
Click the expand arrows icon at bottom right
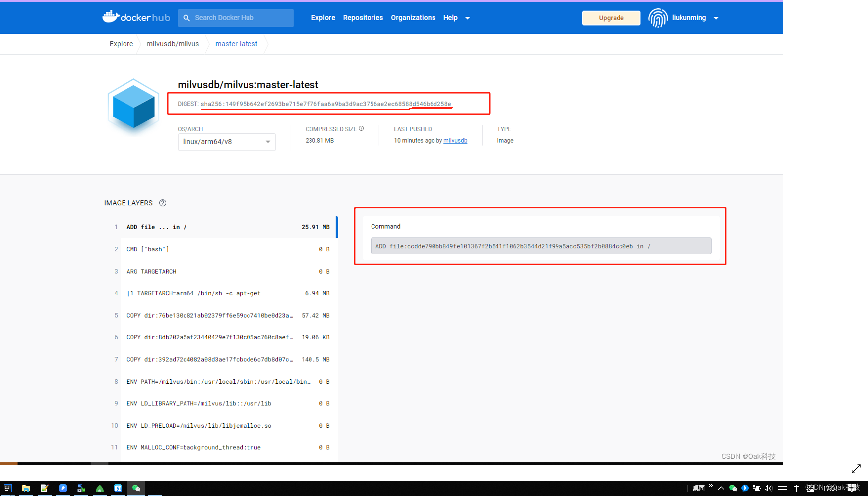pos(856,469)
